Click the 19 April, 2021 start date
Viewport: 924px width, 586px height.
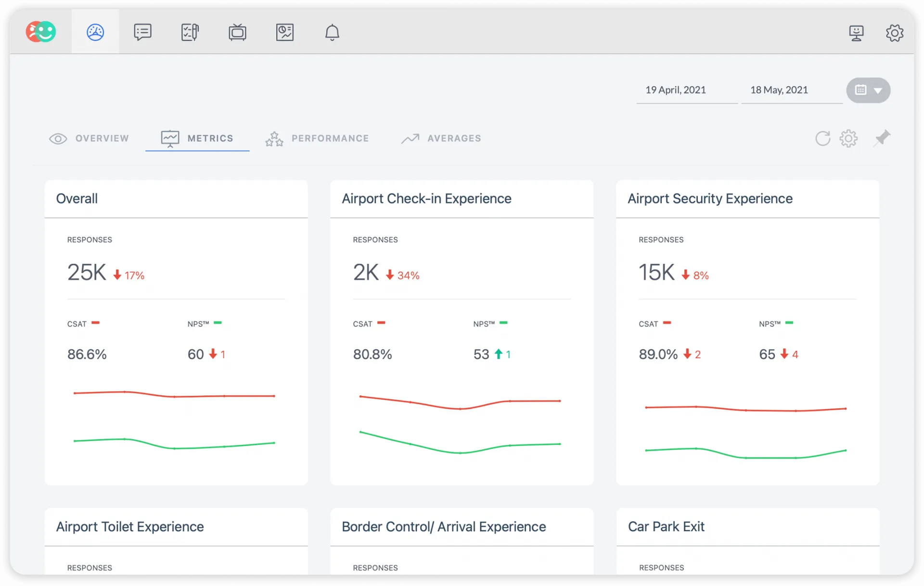click(x=675, y=90)
